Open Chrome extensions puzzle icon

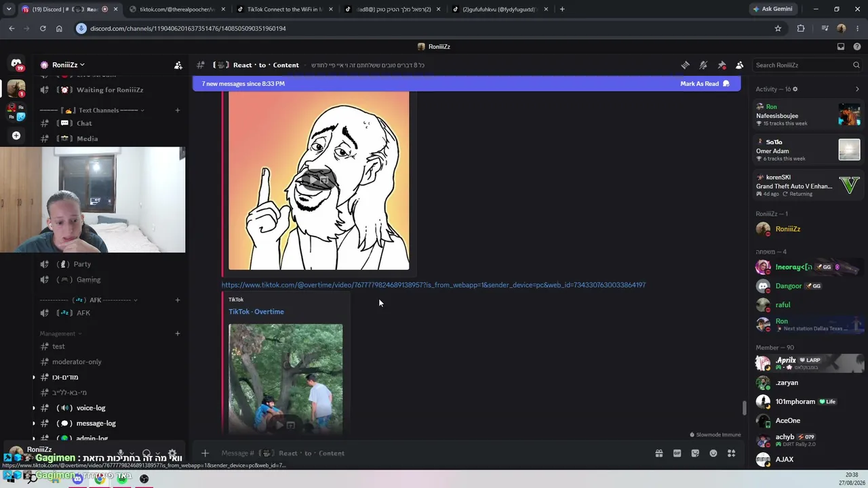click(x=801, y=28)
